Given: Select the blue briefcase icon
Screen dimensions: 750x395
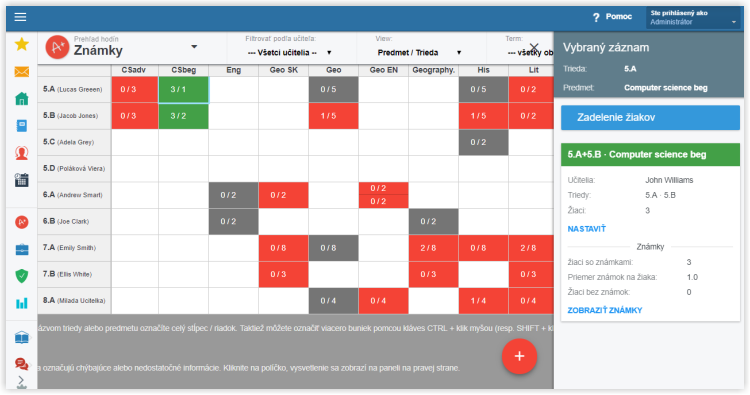Looking at the screenshot, I should pos(22,249).
